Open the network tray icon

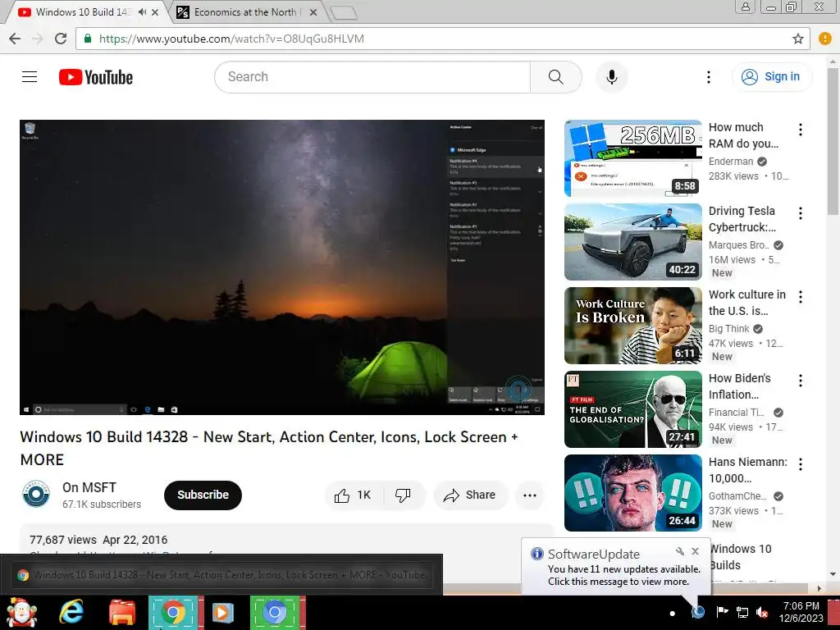click(x=742, y=612)
